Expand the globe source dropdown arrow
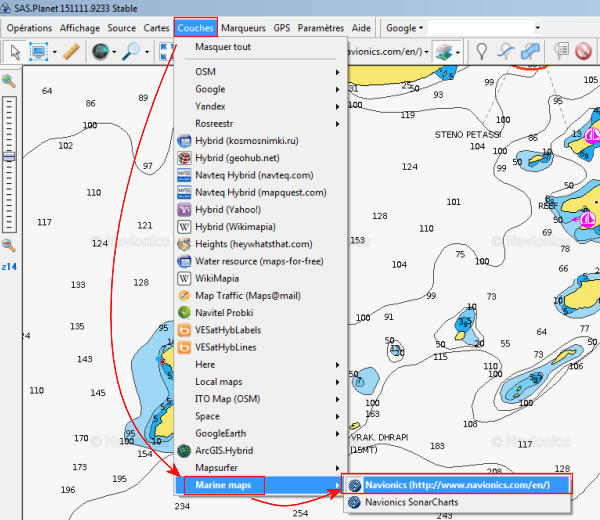600x520 pixels. [114, 52]
